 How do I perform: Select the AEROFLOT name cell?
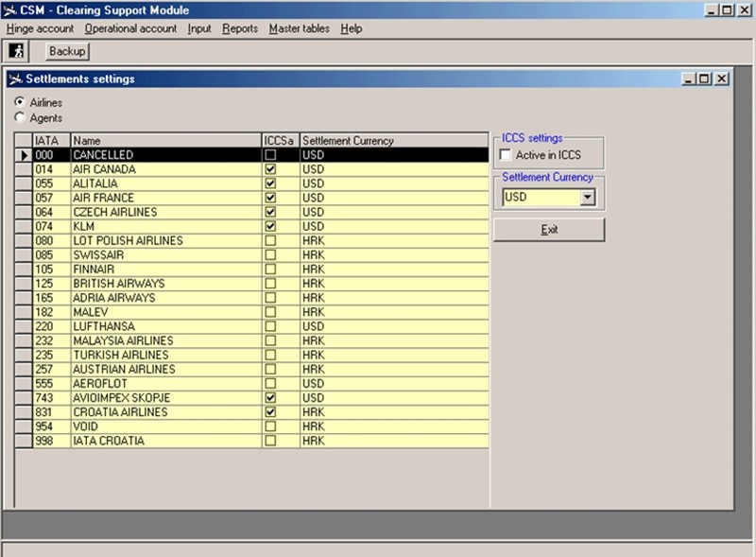click(166, 383)
